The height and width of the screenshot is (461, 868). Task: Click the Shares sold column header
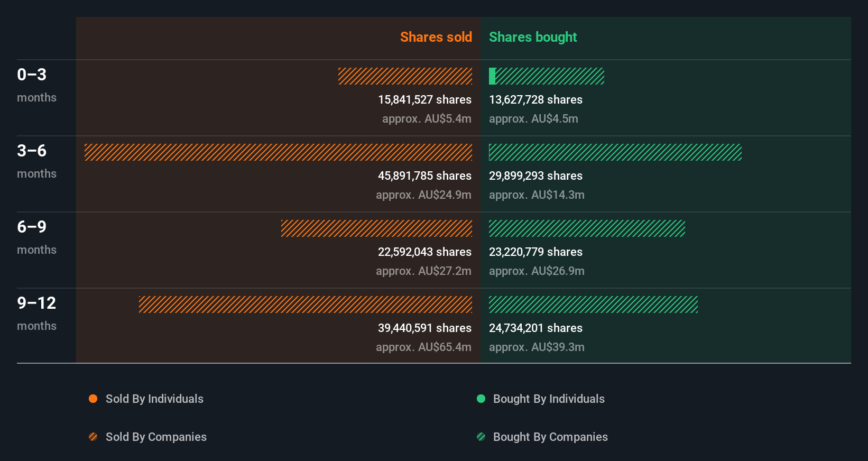(x=436, y=37)
